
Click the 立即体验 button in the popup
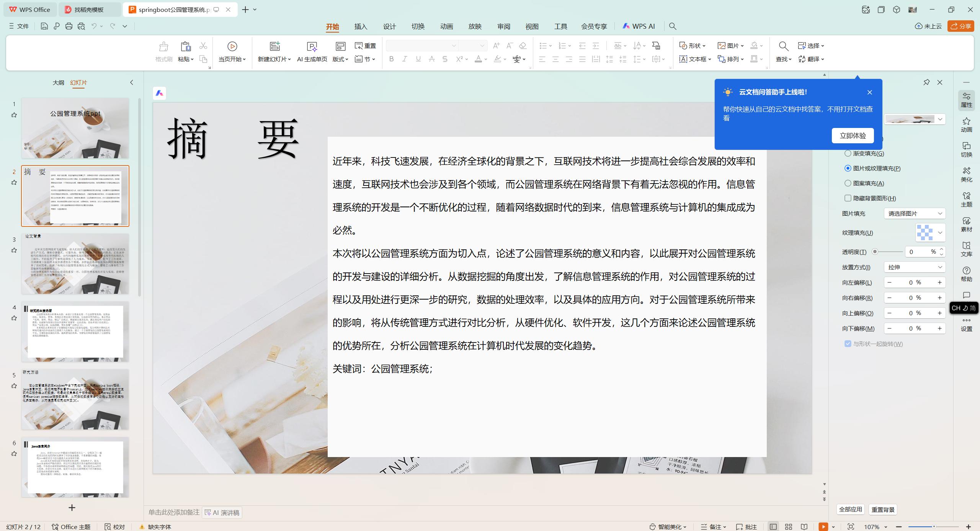point(853,135)
